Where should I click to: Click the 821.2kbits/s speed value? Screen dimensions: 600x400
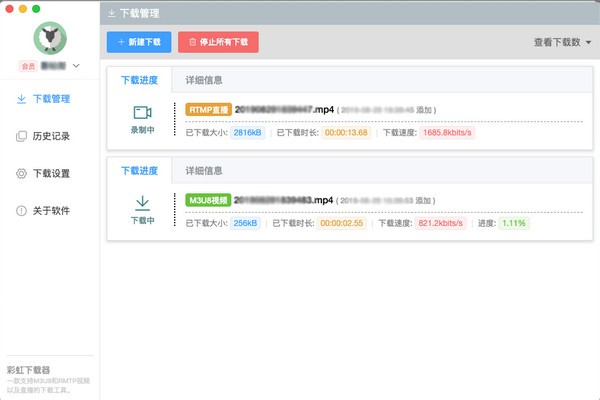(x=440, y=223)
